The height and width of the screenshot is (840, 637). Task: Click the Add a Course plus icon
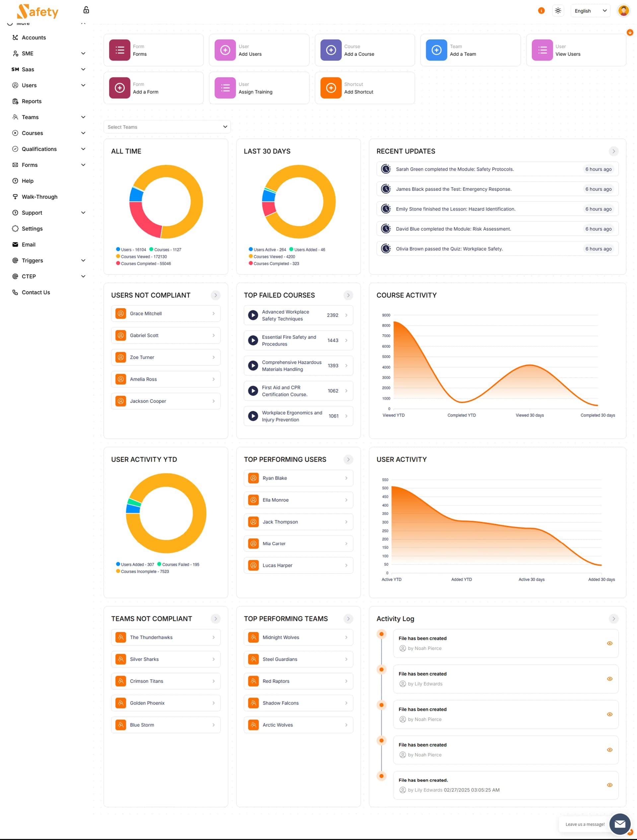(x=331, y=50)
